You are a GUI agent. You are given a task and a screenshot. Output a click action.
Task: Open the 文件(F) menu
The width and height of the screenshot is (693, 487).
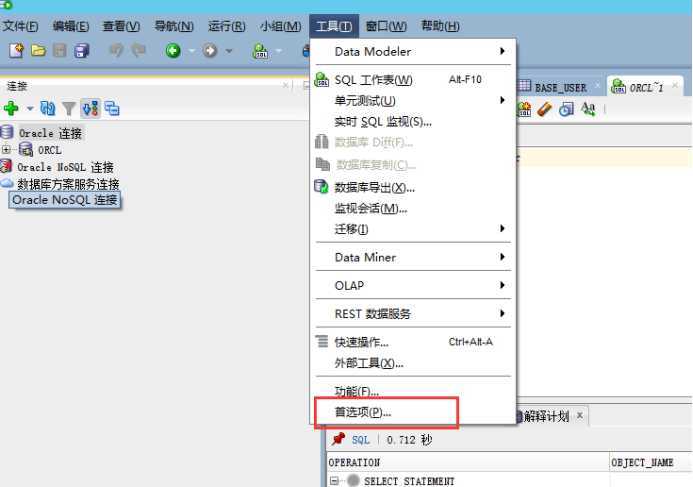click(x=20, y=26)
